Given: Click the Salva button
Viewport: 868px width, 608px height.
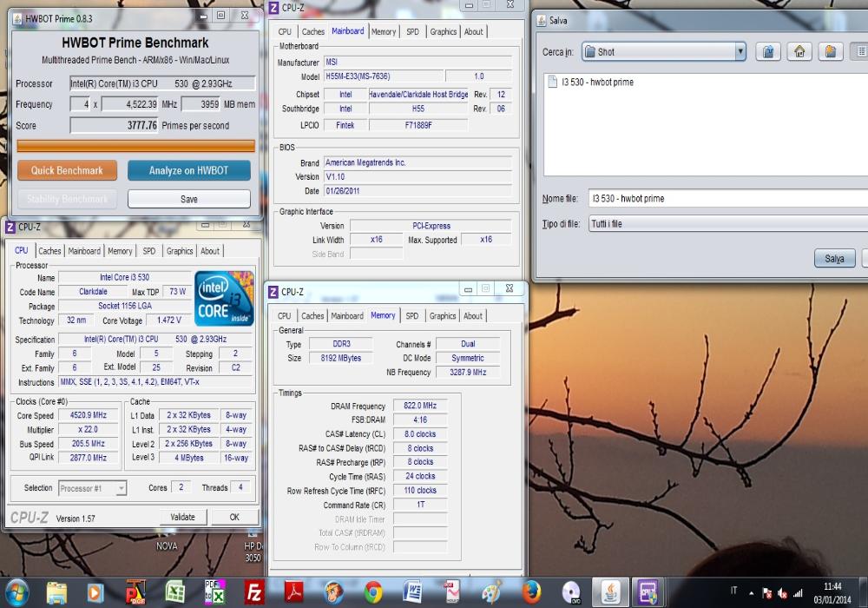Looking at the screenshot, I should (835, 258).
